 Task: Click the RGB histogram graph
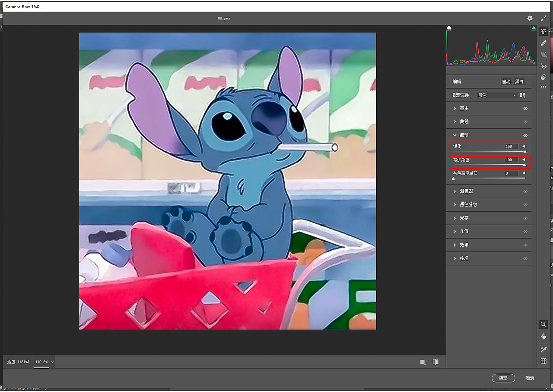point(491,48)
